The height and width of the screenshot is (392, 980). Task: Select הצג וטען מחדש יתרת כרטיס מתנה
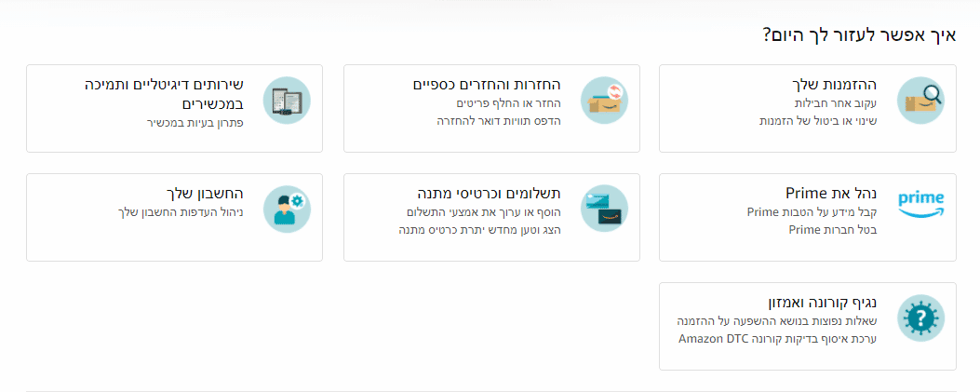coord(480,229)
